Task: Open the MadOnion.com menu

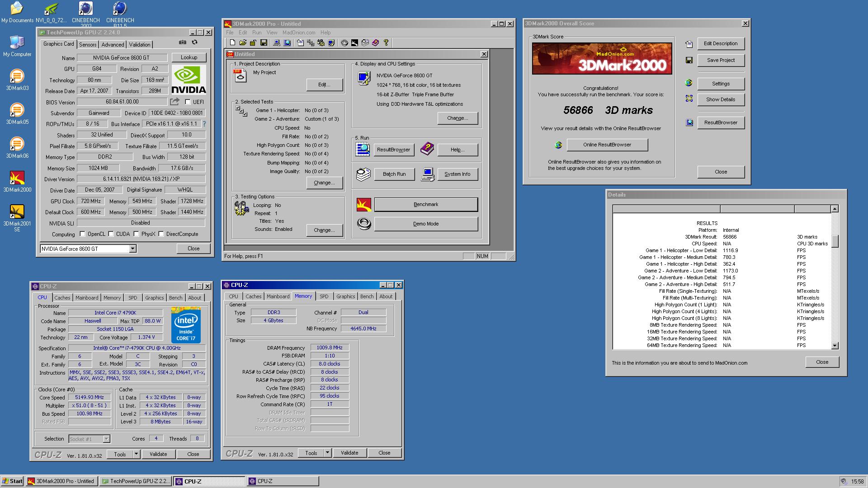Action: coord(299,33)
